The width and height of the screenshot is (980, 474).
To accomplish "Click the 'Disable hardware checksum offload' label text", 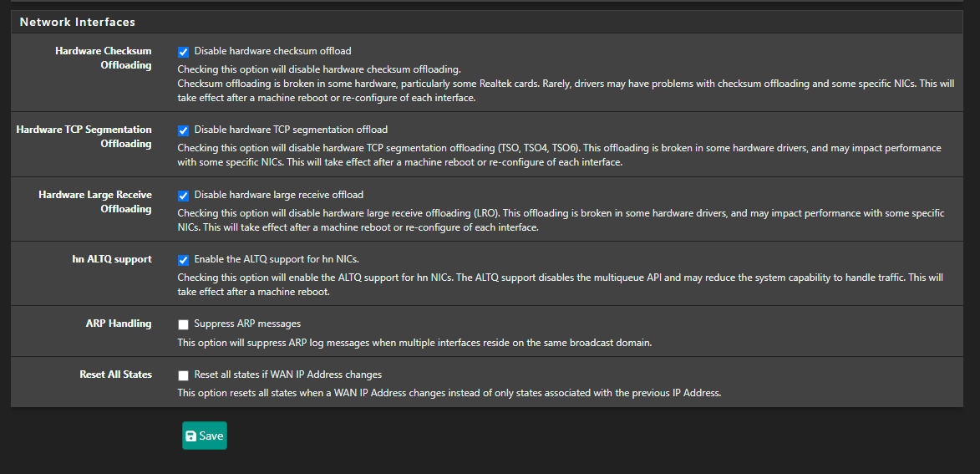I will tap(272, 51).
